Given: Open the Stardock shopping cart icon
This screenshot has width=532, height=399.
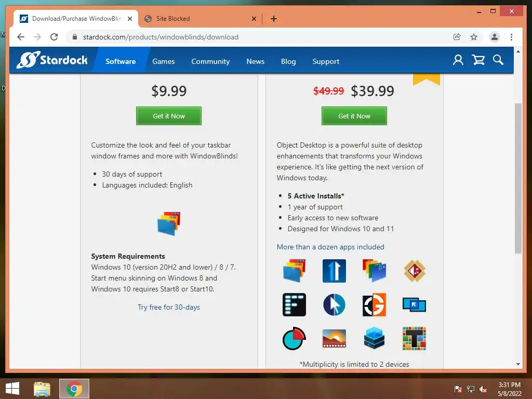Looking at the screenshot, I should 478,60.
